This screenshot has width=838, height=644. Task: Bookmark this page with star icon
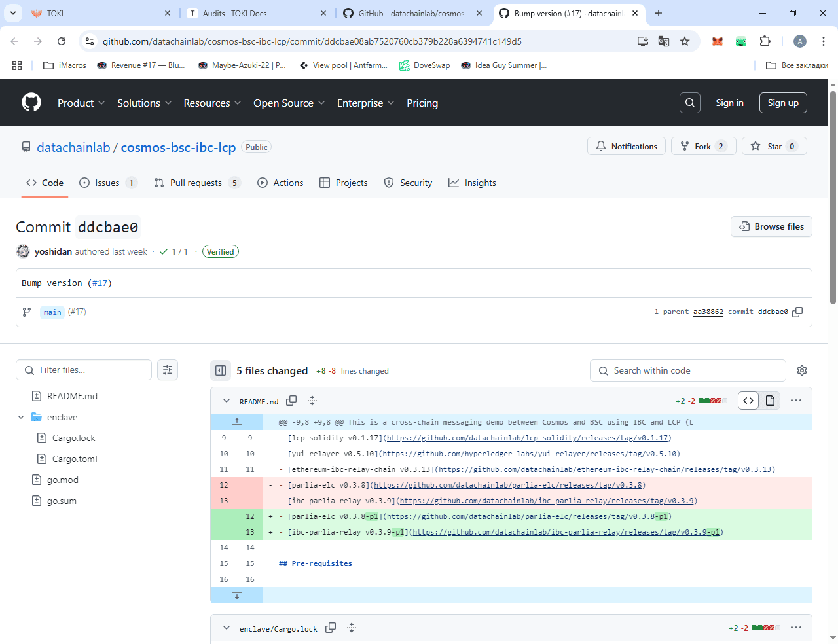685,41
